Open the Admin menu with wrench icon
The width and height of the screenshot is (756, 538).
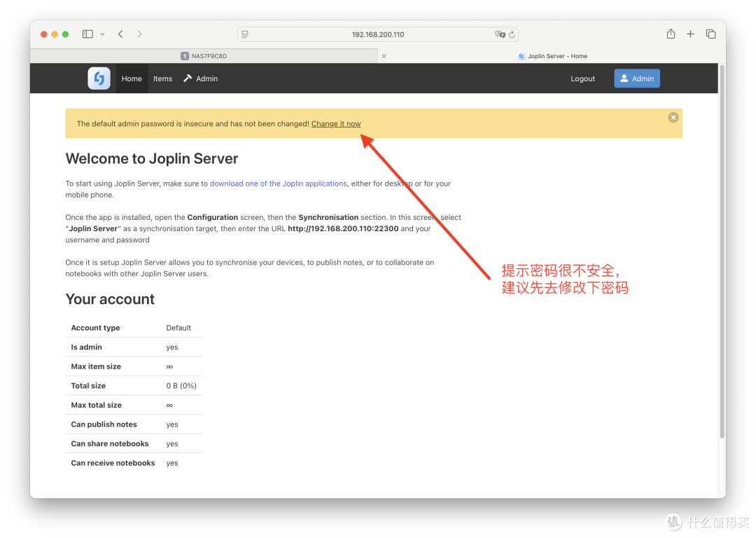201,78
